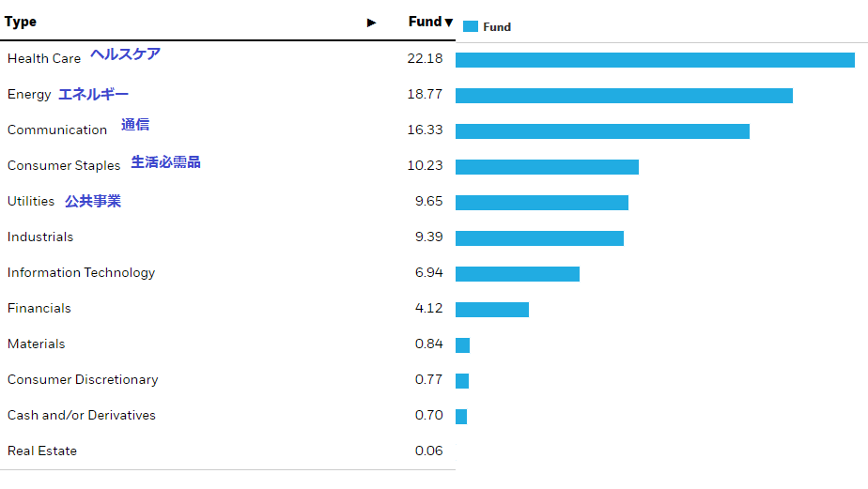Select the Industrials bar
Viewport: 868px width, 489px height.
539,238
